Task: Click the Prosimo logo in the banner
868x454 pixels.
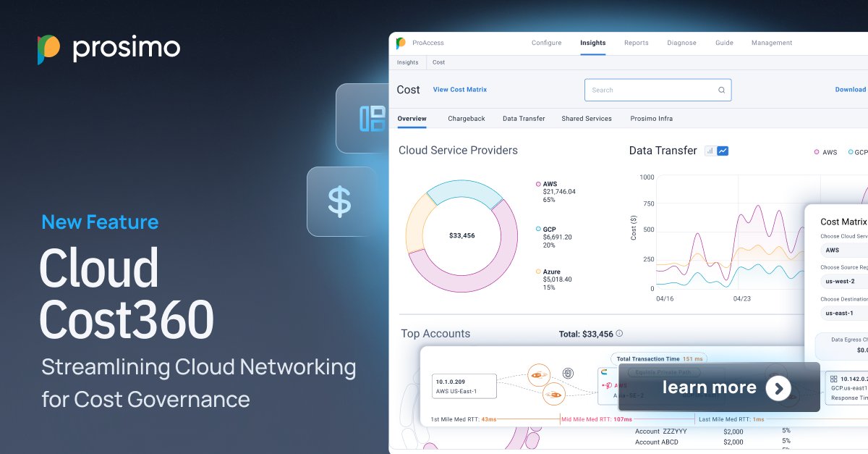Action: [x=109, y=49]
